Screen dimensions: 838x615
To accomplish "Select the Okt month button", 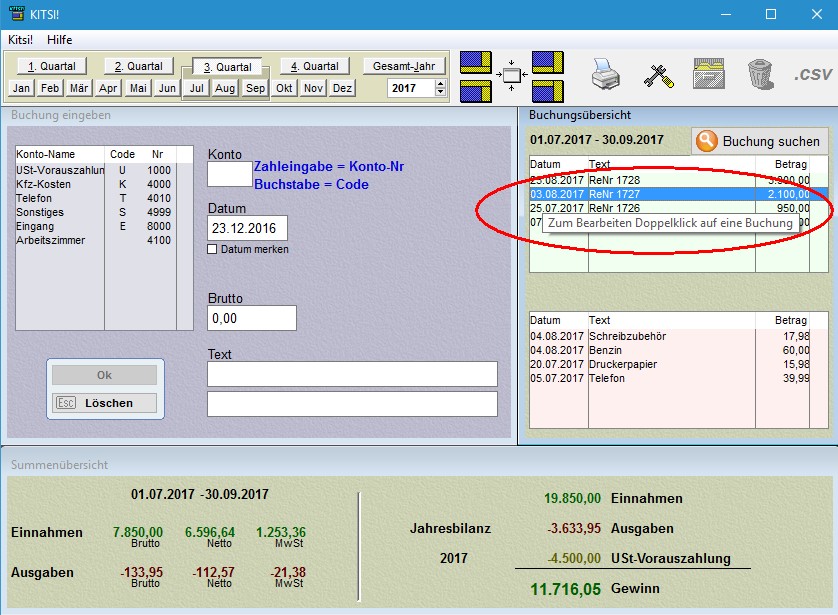I will 285,88.
